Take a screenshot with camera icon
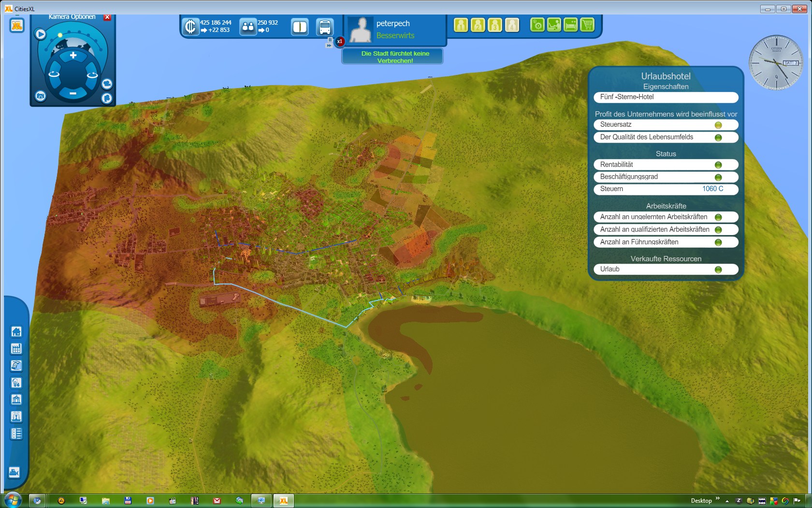The height and width of the screenshot is (508, 812). 41,96
